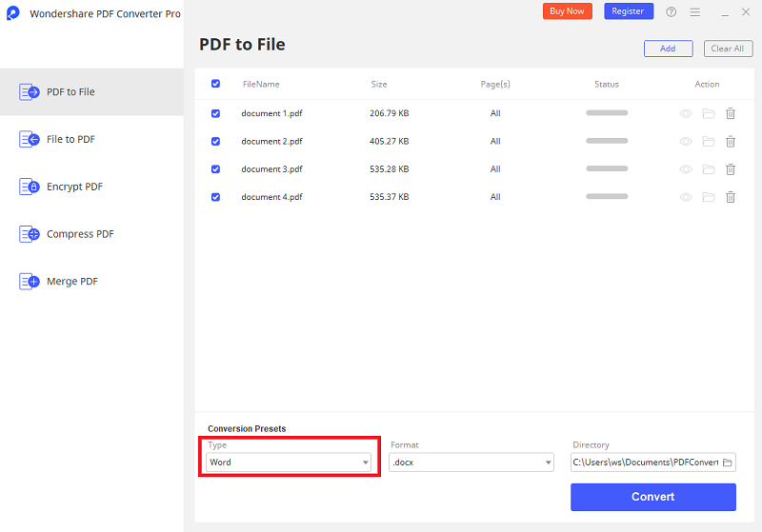The image size is (762, 532).
Task: Select the document 3.pdf file name
Action: coord(271,168)
